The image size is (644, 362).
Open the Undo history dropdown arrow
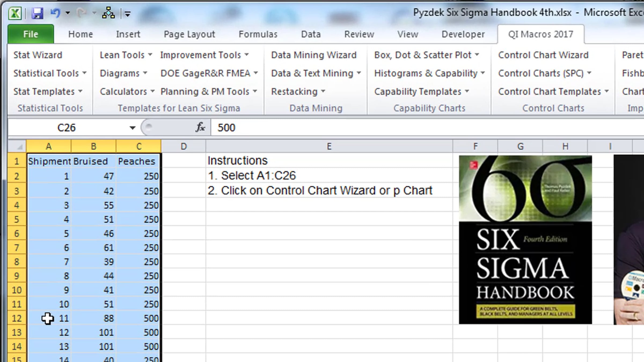[x=68, y=13]
